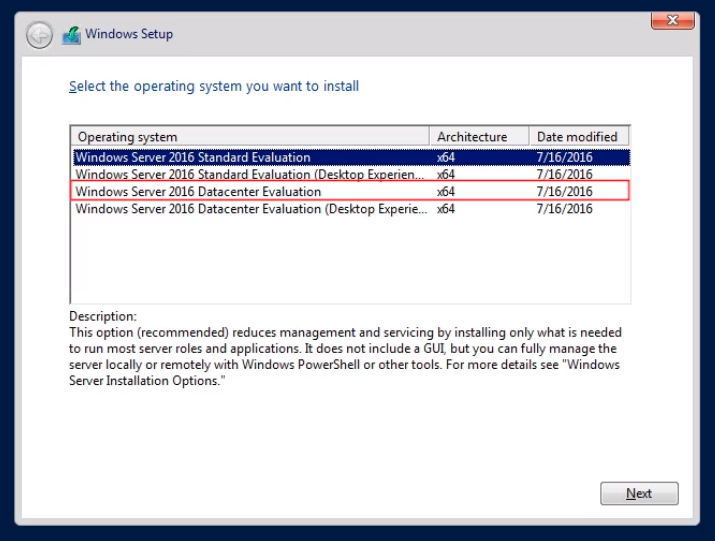Click the Windows Setup title bar icon
This screenshot has height=541, width=715.
tap(71, 35)
